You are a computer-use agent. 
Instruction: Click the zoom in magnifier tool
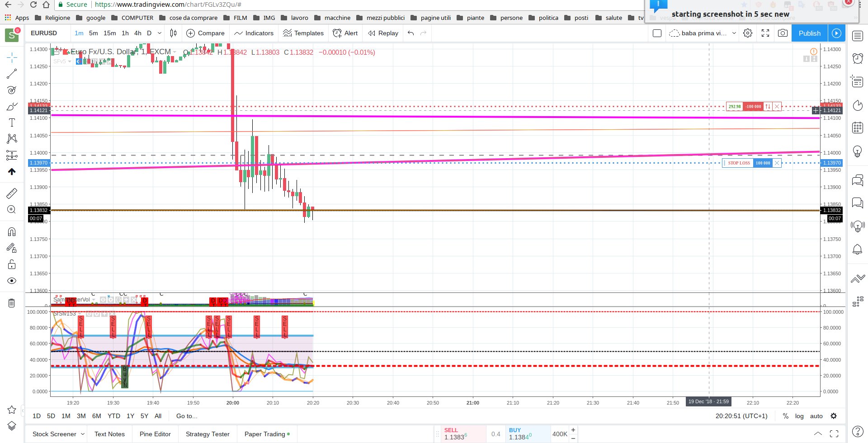click(12, 210)
